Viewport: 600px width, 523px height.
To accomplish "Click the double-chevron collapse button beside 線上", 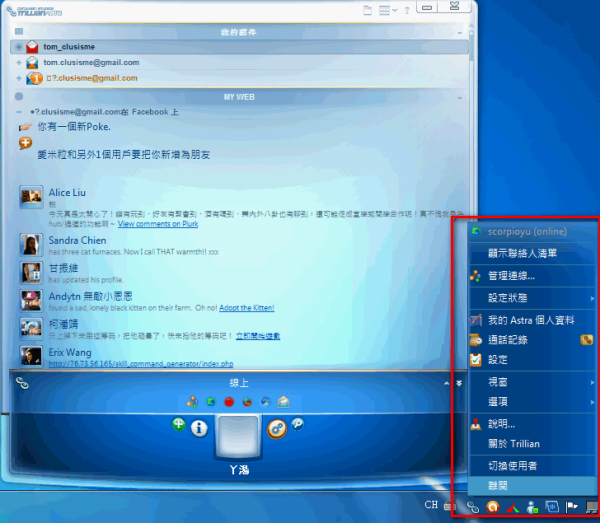I will (459, 383).
